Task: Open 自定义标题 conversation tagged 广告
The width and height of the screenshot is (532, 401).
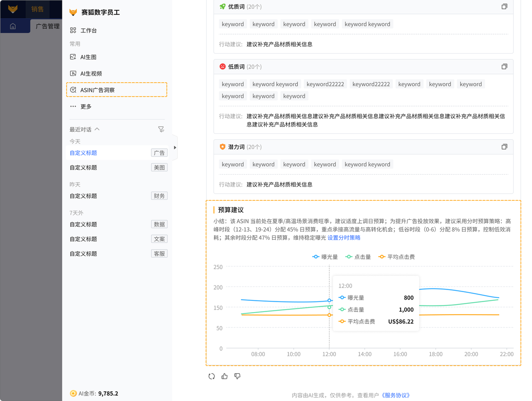Action: 118,153
